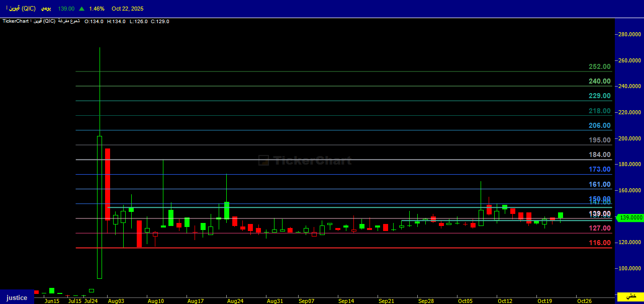Click the green 139.0000 current price tag

coord(631,217)
